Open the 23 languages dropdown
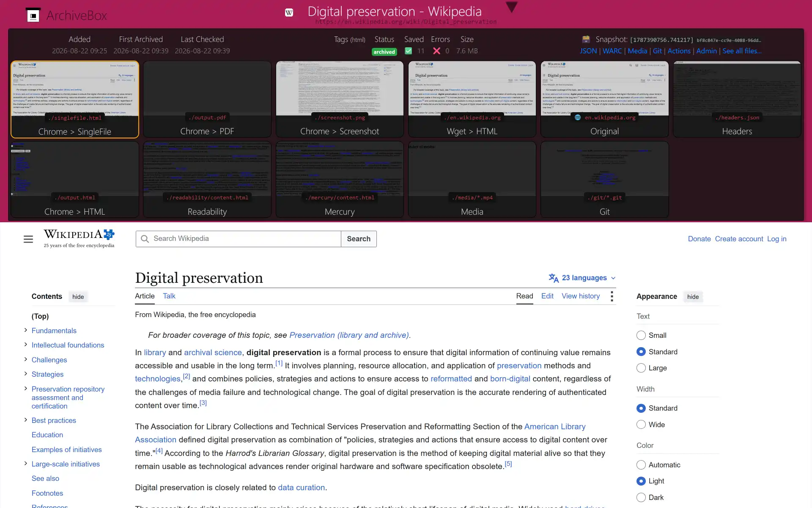 (x=582, y=278)
